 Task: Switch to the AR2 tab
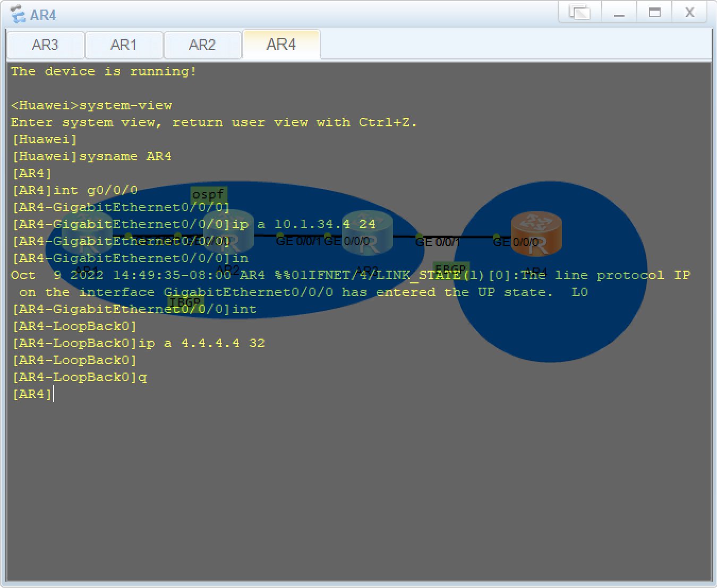tap(202, 45)
